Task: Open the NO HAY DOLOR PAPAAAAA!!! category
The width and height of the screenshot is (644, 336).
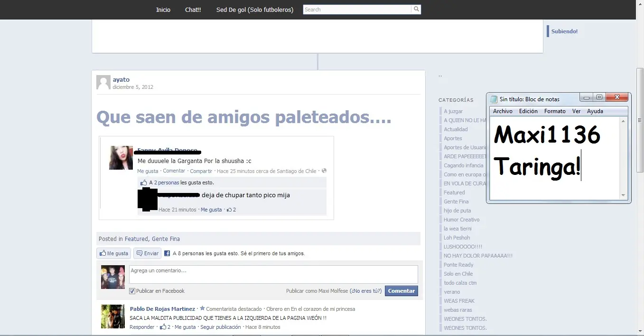Action: [x=478, y=256]
